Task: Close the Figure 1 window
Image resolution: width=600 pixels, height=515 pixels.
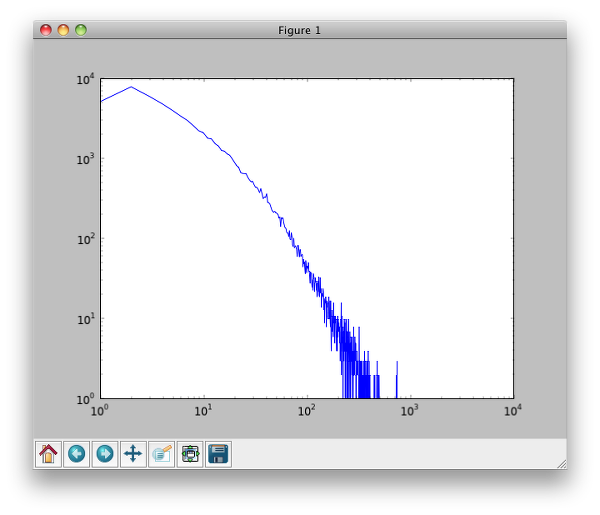Action: [x=46, y=30]
